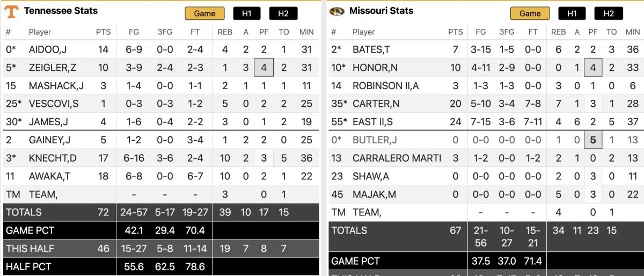Click the Missouri tiger logo
This screenshot has height=276, width=644.
tap(336, 11)
